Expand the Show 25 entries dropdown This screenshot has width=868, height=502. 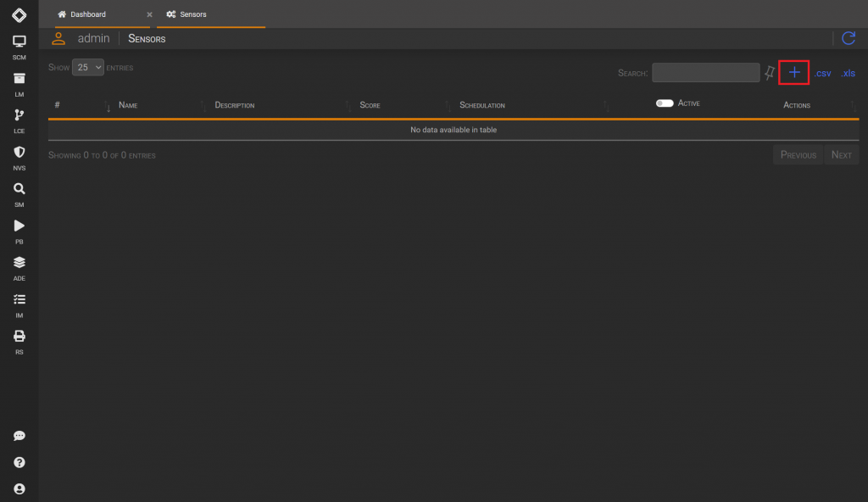pos(88,68)
